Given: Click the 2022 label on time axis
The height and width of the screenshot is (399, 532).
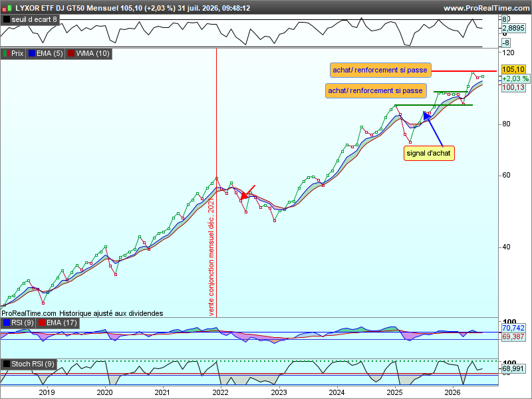Looking at the screenshot, I should 221,393.
